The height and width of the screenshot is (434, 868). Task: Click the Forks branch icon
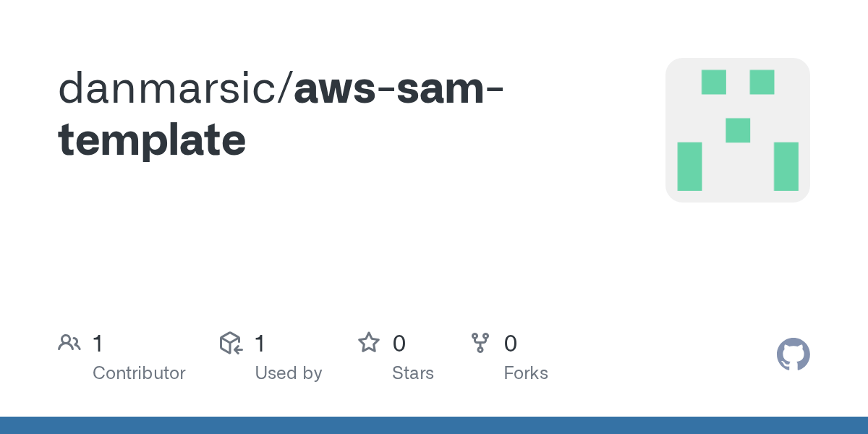coord(480,343)
